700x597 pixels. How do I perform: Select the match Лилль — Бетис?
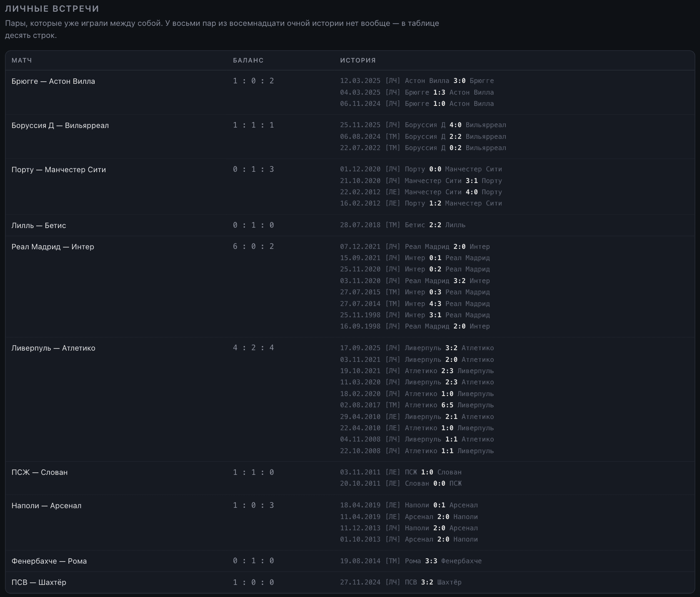[39, 226]
